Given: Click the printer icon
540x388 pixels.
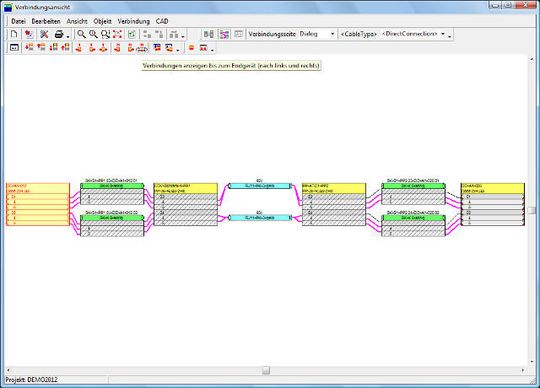Looking at the screenshot, I should coord(59,34).
